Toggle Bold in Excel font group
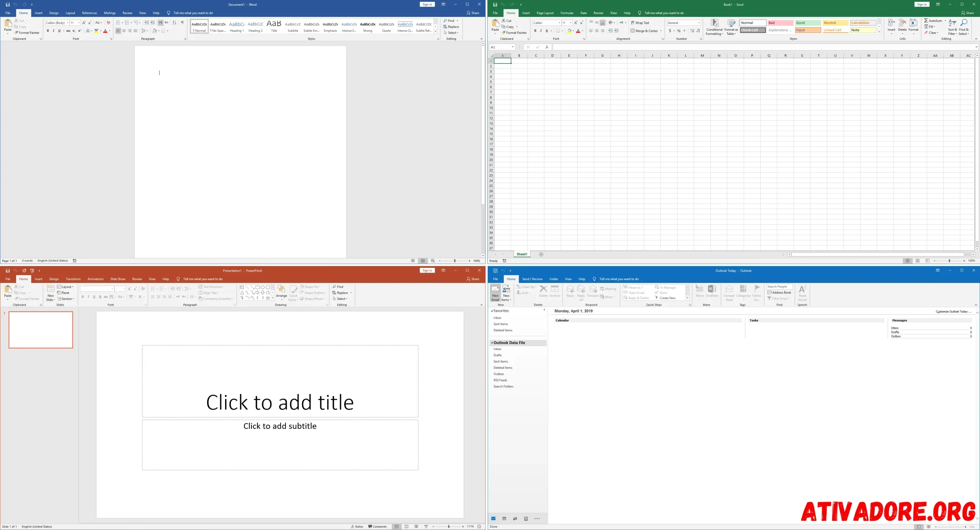This screenshot has height=530, width=980. tap(535, 31)
